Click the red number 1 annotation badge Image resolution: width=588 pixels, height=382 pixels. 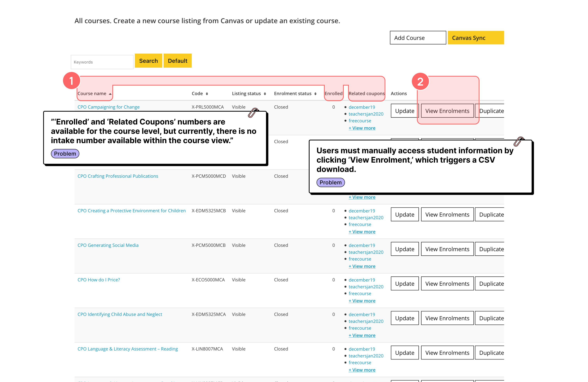click(x=71, y=81)
